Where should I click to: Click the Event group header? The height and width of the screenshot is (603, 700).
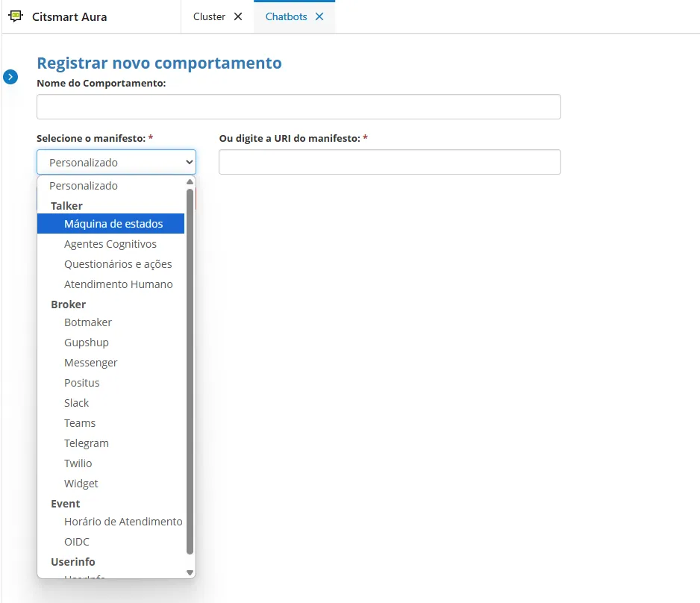pos(65,504)
